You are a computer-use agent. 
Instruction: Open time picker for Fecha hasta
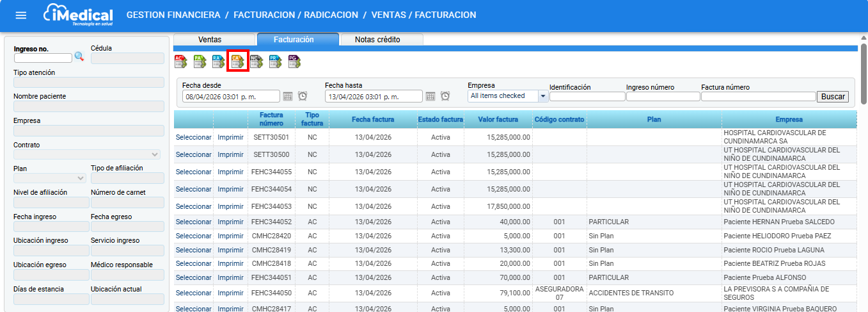point(445,96)
